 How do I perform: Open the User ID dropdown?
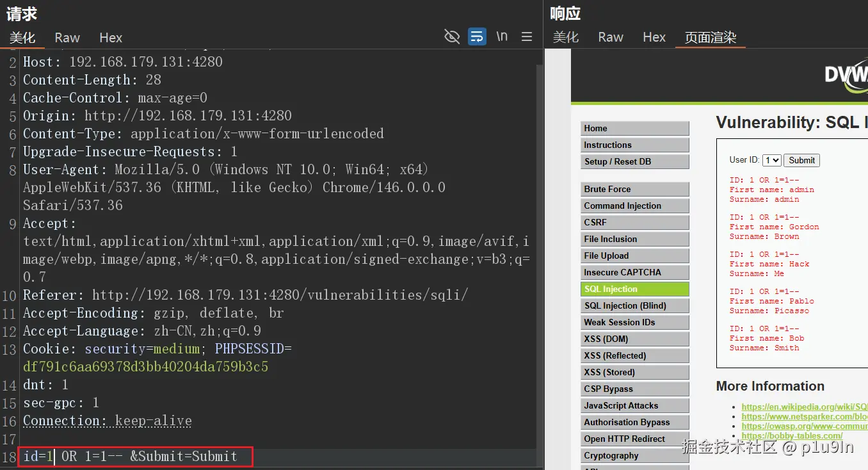(771, 160)
